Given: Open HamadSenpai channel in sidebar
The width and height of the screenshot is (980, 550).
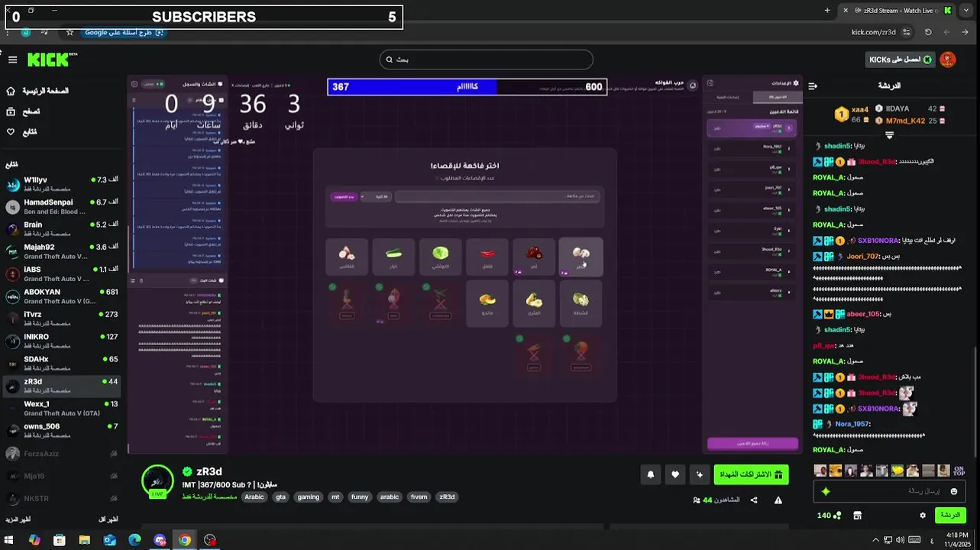Looking at the screenshot, I should click(x=61, y=206).
